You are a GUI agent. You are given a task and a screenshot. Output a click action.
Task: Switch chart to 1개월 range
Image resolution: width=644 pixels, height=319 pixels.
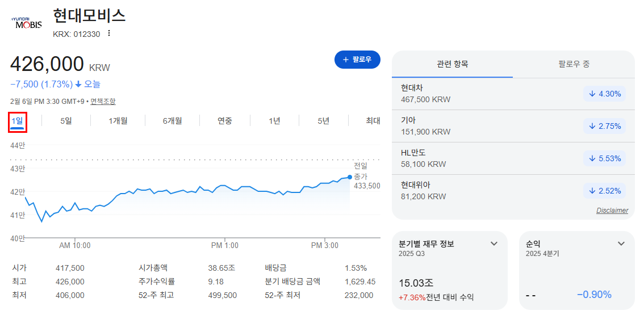tap(118, 121)
